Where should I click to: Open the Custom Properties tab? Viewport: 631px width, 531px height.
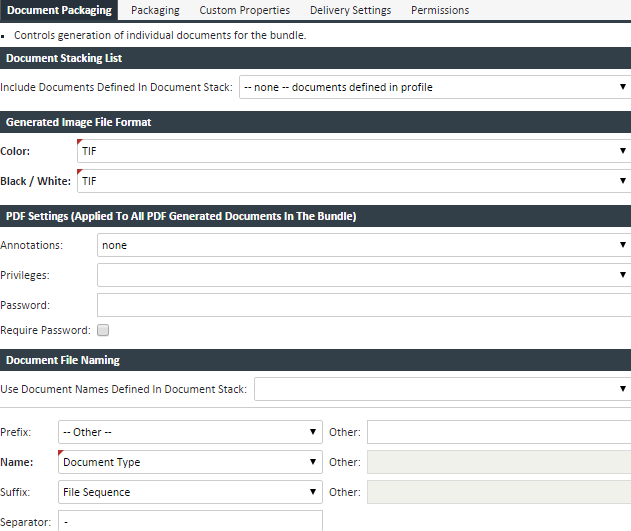click(x=244, y=10)
